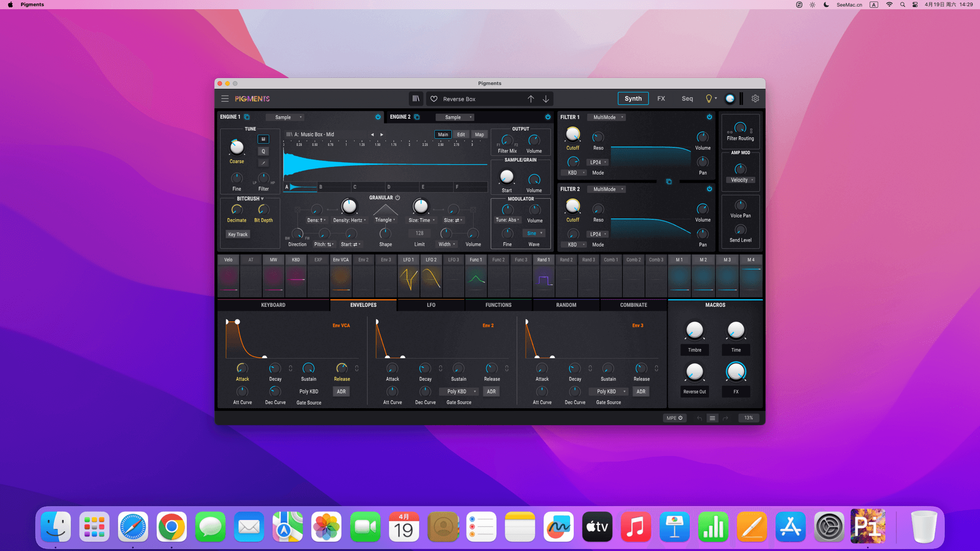Open Env 2 Poly KBD gate source dropdown
The height and width of the screenshot is (551, 980).
click(459, 392)
